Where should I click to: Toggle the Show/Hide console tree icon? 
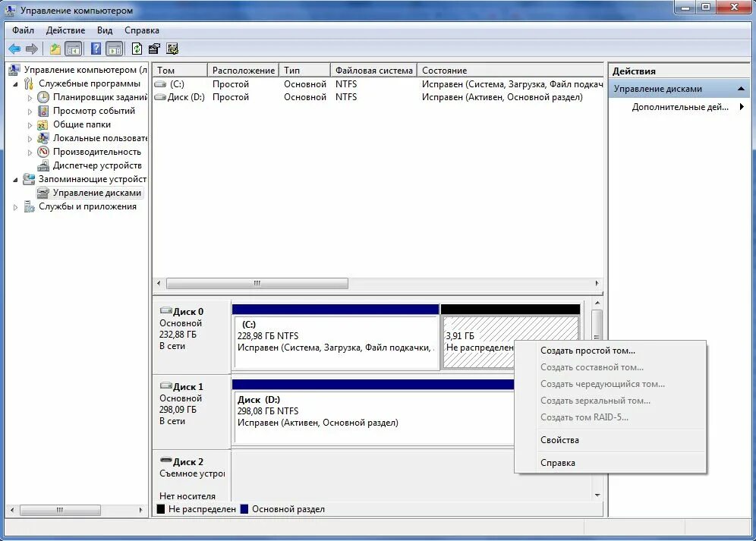pos(74,49)
